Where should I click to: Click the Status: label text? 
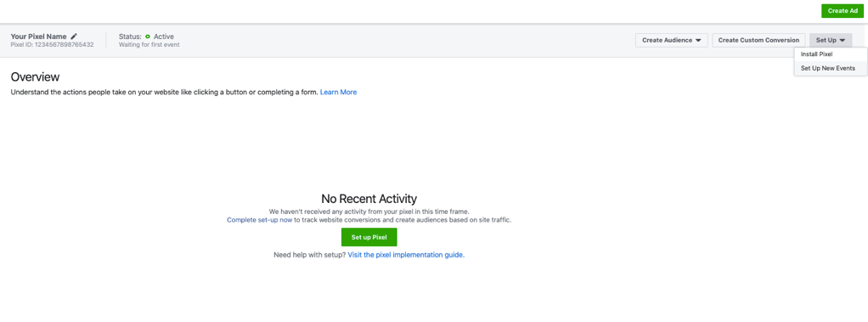(x=130, y=37)
